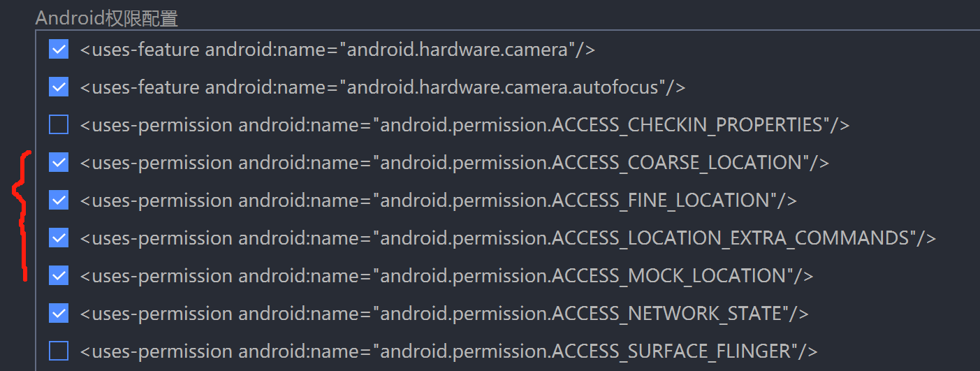
Task: Select the android.hardware.camera uses-feature text
Action: coord(337,50)
